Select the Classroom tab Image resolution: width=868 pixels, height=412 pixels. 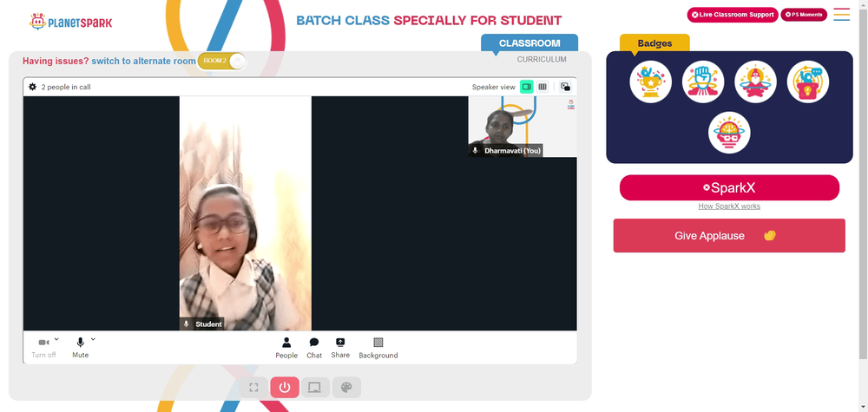(x=529, y=43)
